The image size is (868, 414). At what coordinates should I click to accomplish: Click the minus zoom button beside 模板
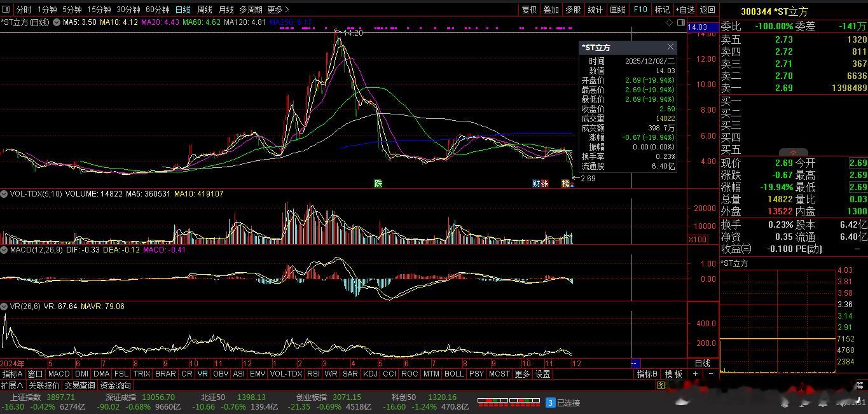tap(710, 374)
